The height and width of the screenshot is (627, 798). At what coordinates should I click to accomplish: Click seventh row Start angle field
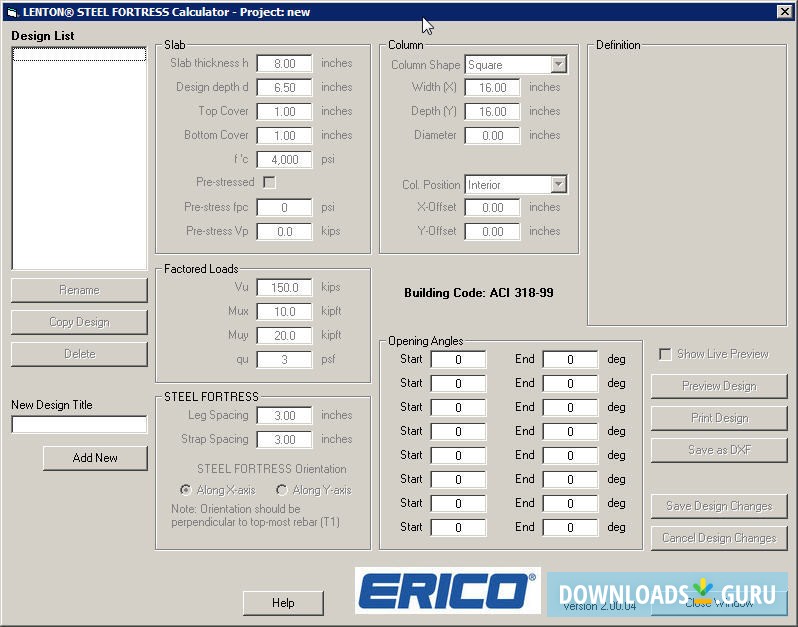click(458, 503)
